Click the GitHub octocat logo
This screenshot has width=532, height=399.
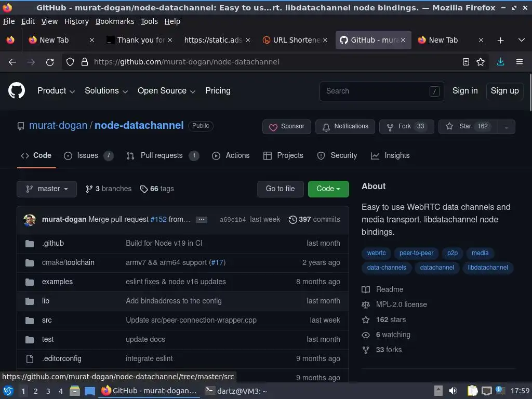(x=17, y=90)
